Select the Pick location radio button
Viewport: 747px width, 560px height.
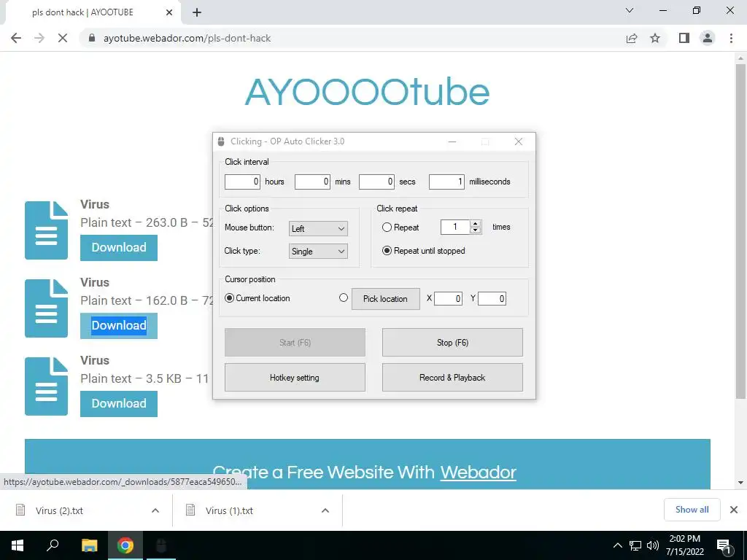point(344,297)
